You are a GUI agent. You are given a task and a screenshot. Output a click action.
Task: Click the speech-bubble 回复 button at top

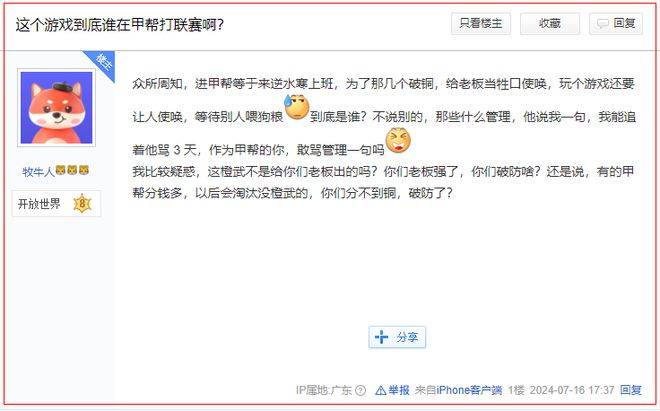[x=616, y=23]
